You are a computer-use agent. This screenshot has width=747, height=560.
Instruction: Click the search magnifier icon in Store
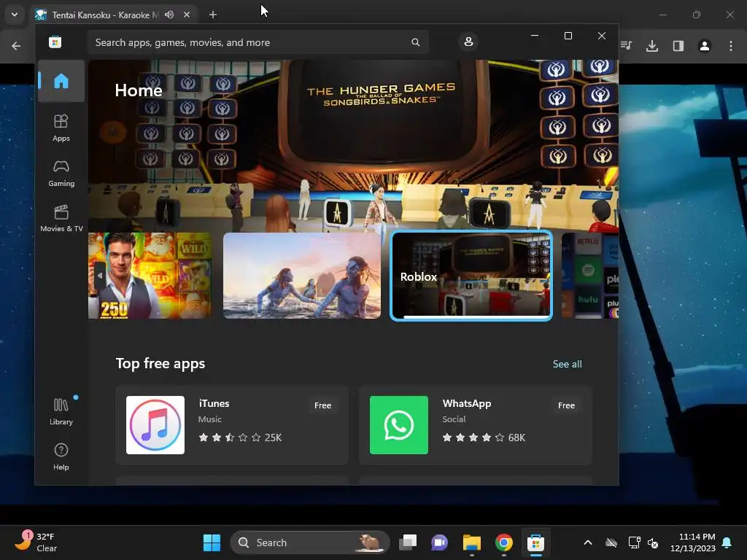coord(415,42)
